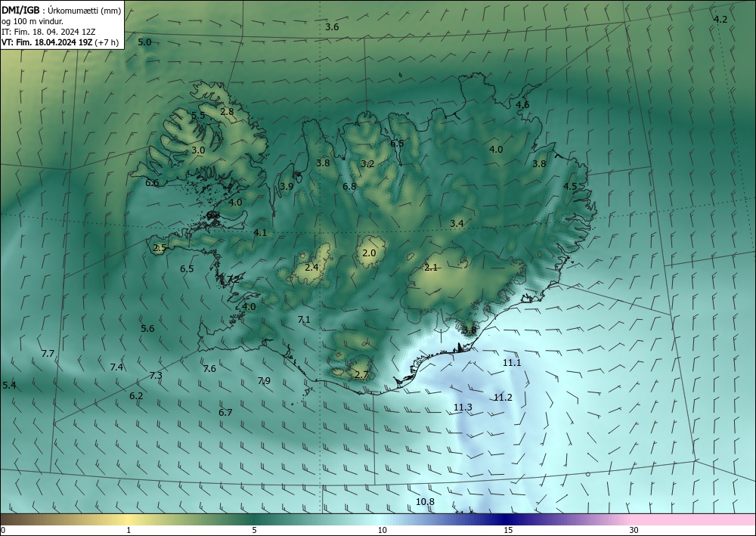This screenshot has width=756, height=536.
Task: Click the 2.4 value on Langjökull glacier
Action: (311, 267)
